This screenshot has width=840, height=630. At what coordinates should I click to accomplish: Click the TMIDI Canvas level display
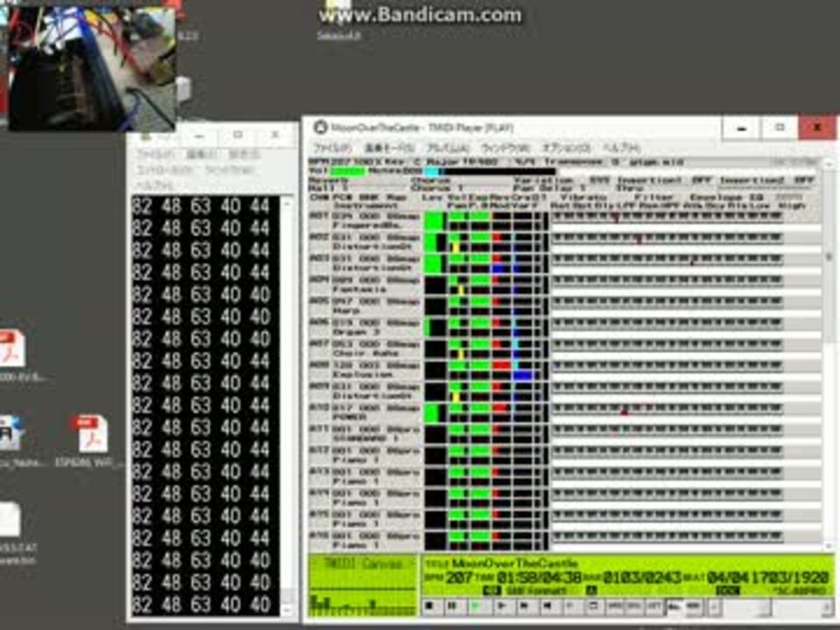coord(363,585)
